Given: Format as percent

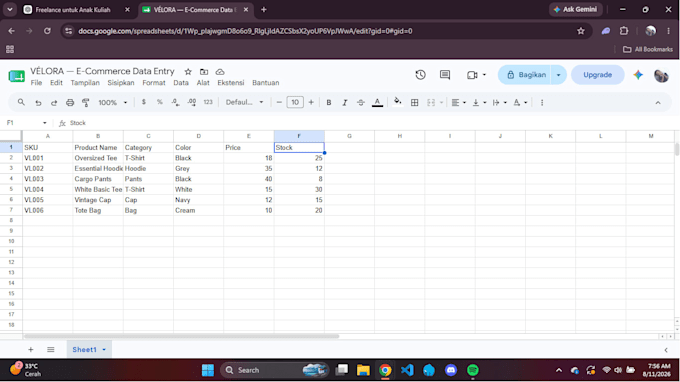Looking at the screenshot, I should point(160,102).
